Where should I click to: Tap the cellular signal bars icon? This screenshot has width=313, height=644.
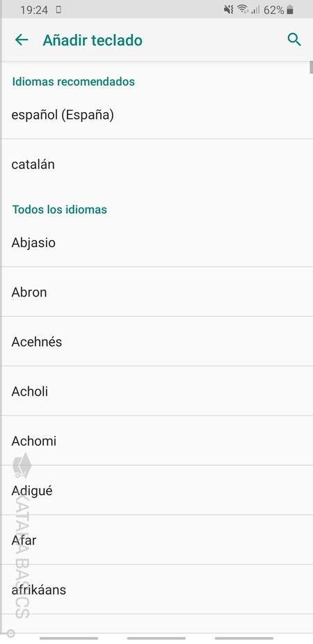coord(255,10)
